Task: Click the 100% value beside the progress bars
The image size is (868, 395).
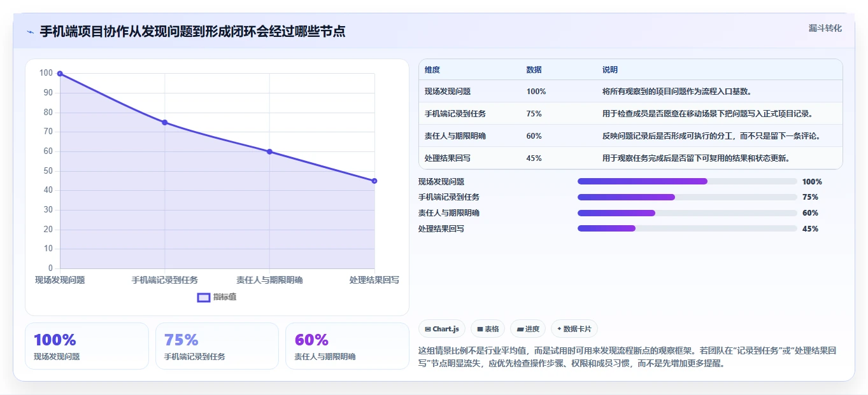Action: pyautogui.click(x=812, y=181)
